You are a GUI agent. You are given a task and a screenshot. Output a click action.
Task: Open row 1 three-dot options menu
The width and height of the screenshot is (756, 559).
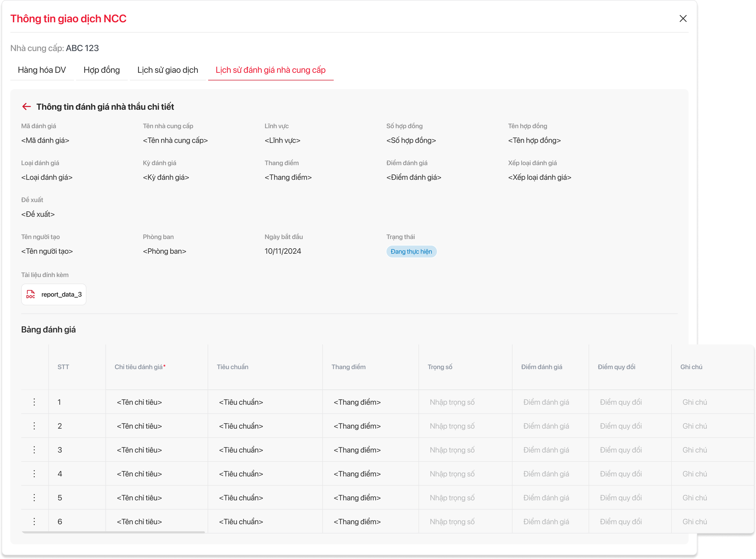click(34, 402)
